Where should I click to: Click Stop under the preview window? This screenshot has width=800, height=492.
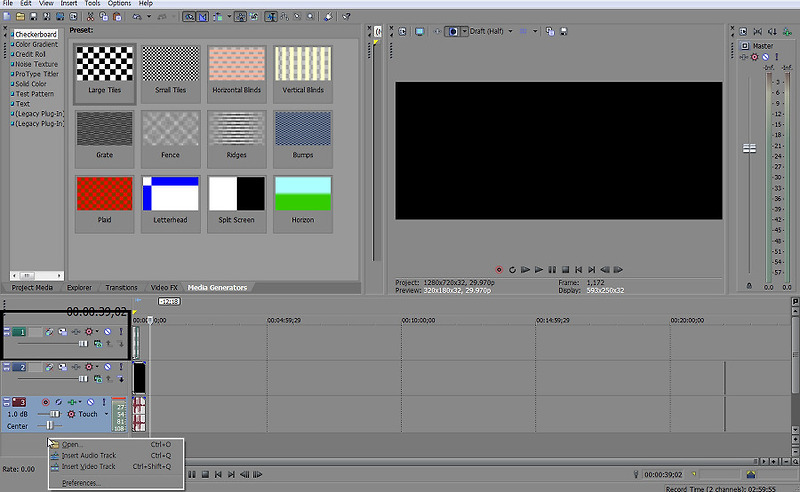(565, 269)
